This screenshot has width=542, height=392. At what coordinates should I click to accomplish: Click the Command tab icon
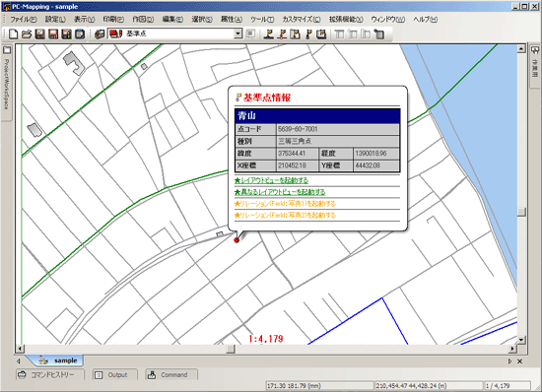tap(152, 374)
